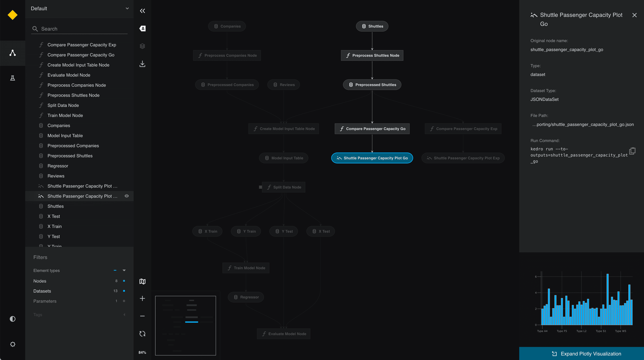
Task: Select Model Input Table in the list
Action: [65, 136]
